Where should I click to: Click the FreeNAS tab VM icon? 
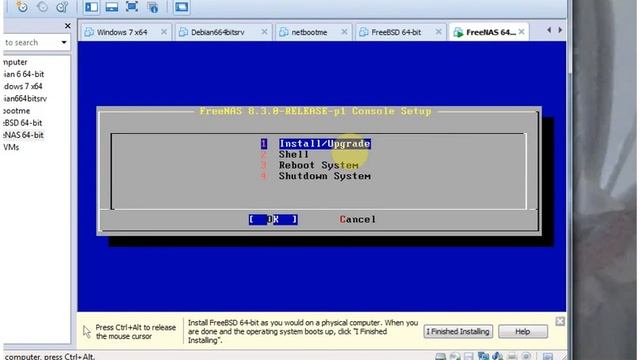[458, 32]
